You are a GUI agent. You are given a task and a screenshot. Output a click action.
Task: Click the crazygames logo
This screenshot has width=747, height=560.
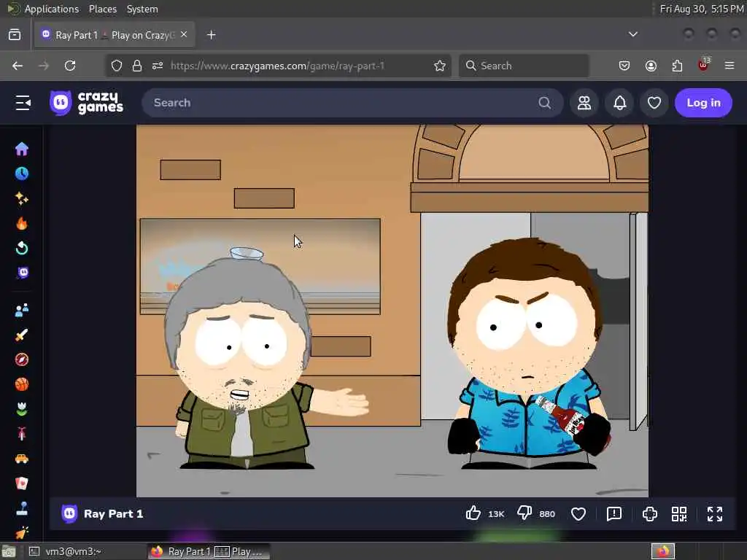(x=87, y=103)
